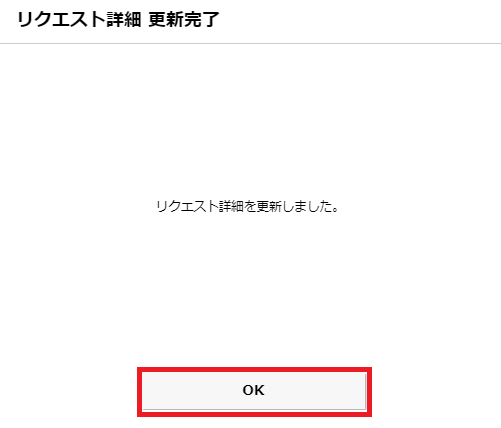Click the header bar of the dialog

click(250, 21)
